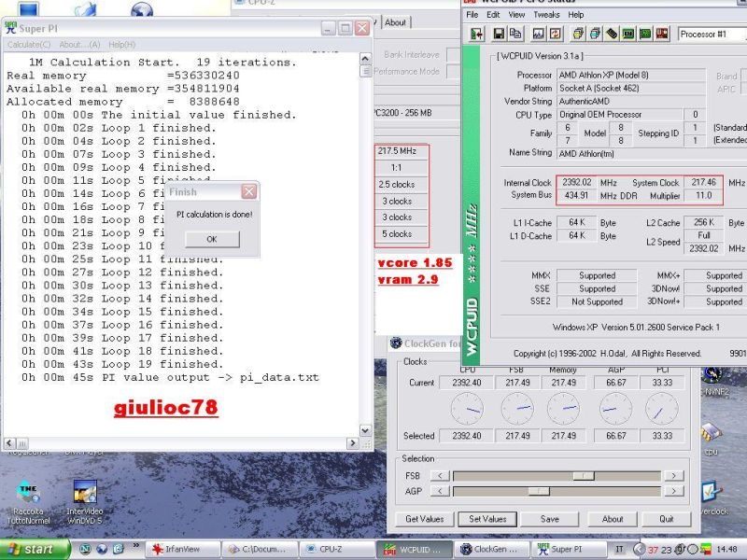Click the IT language indicator in taskbar

[619, 549]
